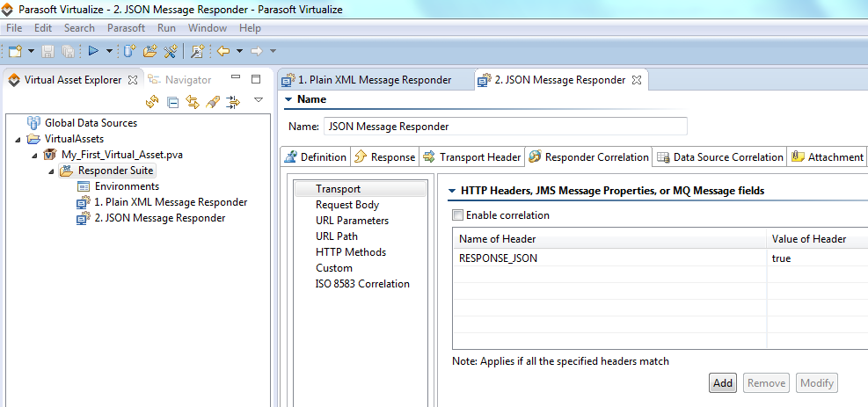
Task: Select the Virtual Asset Explorer view tab
Action: (x=72, y=80)
